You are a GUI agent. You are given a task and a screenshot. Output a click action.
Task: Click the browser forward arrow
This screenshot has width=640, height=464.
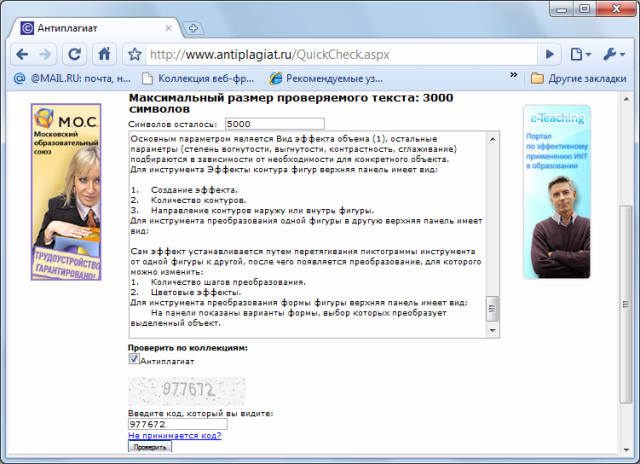tap(45, 54)
